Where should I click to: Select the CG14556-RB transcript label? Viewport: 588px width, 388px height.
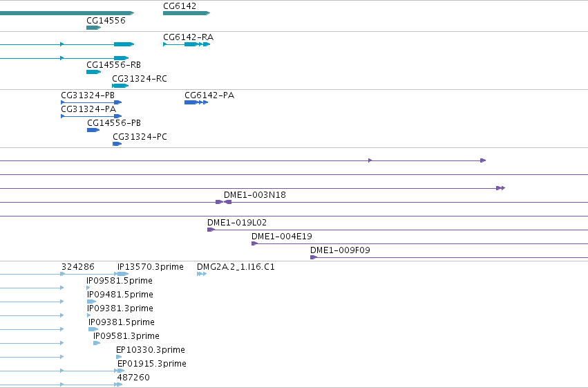113,65
